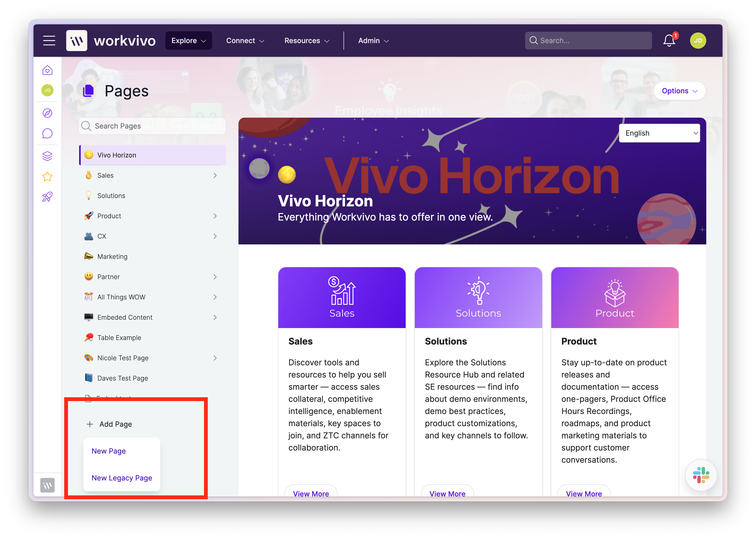Click the Solutions card lightbulb icon
The height and width of the screenshot is (539, 756).
[x=478, y=290]
